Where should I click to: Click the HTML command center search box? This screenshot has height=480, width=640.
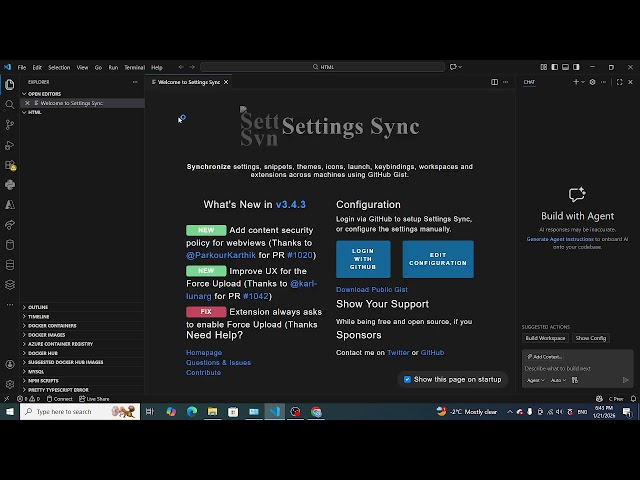(x=322, y=67)
